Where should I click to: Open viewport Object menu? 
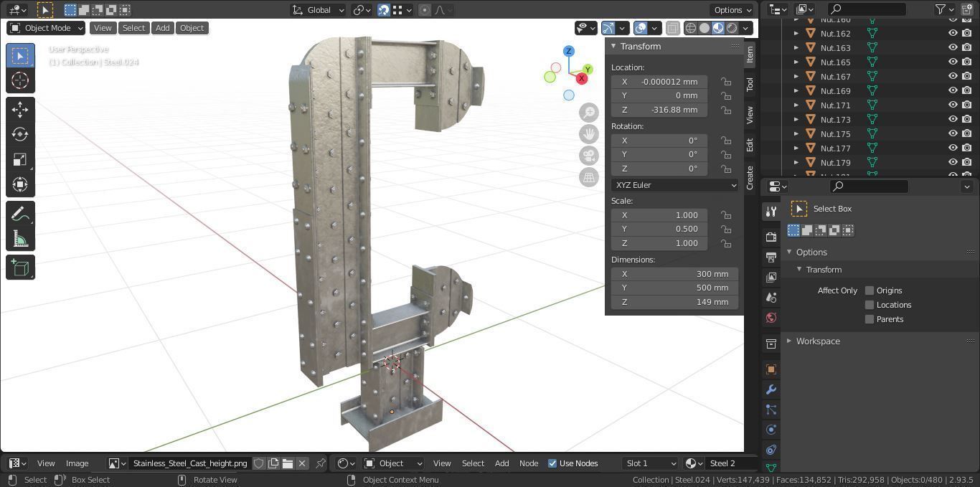192,28
